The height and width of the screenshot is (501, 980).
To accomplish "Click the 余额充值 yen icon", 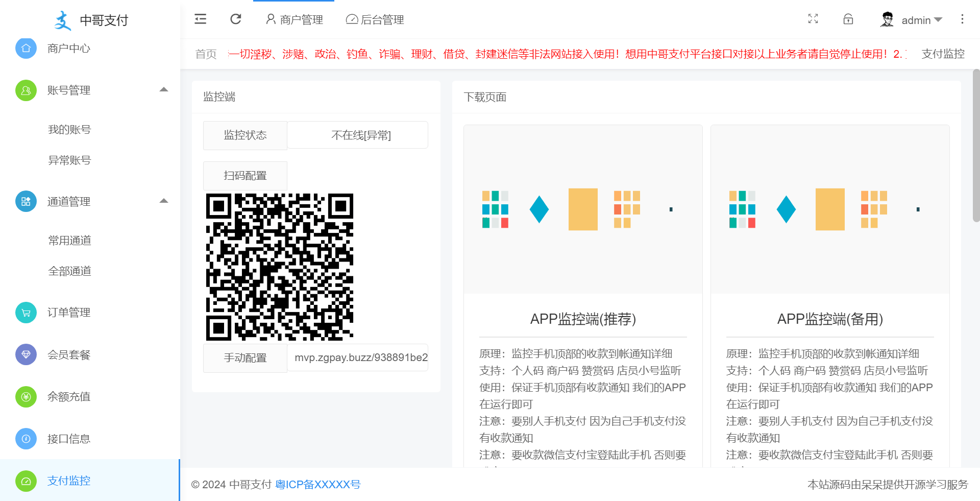I will [26, 397].
